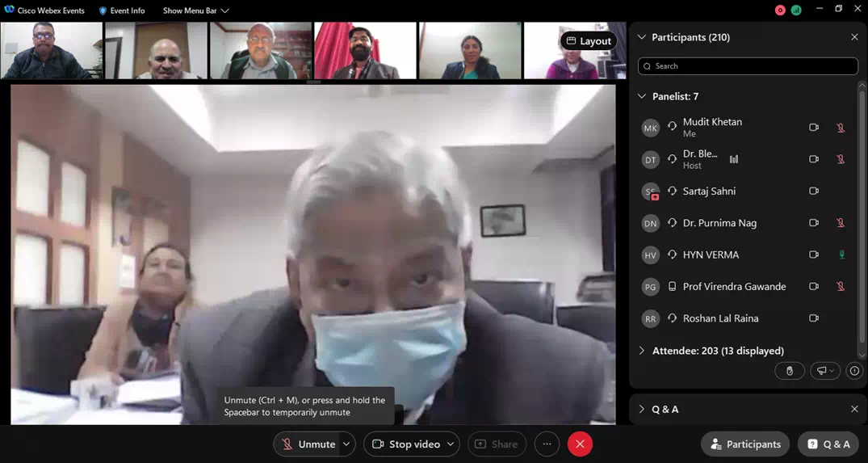Click camera icon in Prof Virendra Gawande row
The width and height of the screenshot is (868, 463).
point(814,286)
